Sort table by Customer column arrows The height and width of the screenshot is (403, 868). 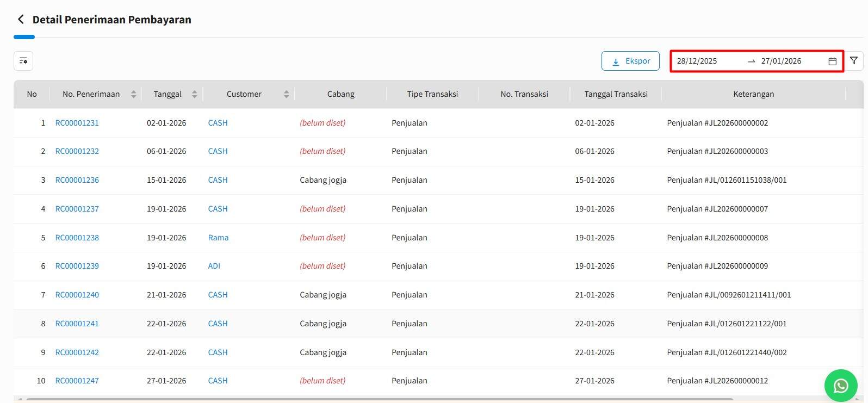pos(286,94)
